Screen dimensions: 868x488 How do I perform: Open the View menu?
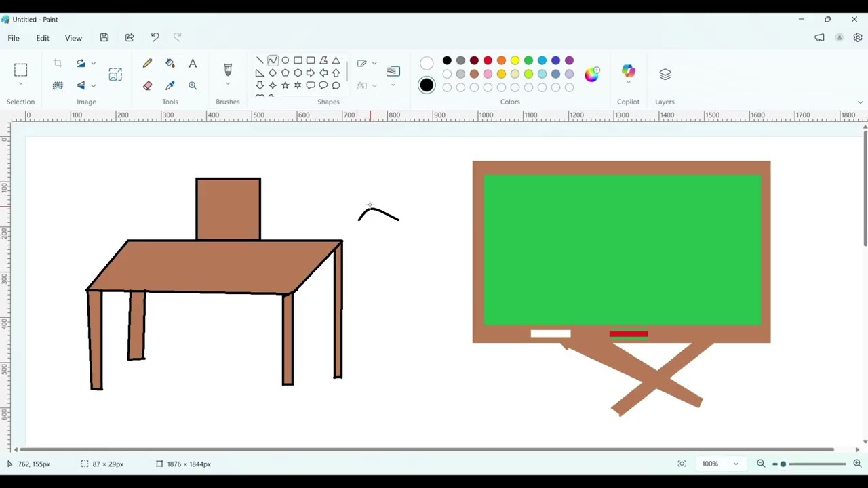73,38
